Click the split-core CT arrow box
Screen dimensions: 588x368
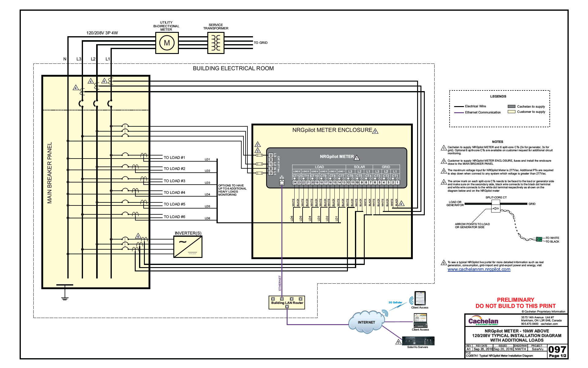[x=496, y=208]
